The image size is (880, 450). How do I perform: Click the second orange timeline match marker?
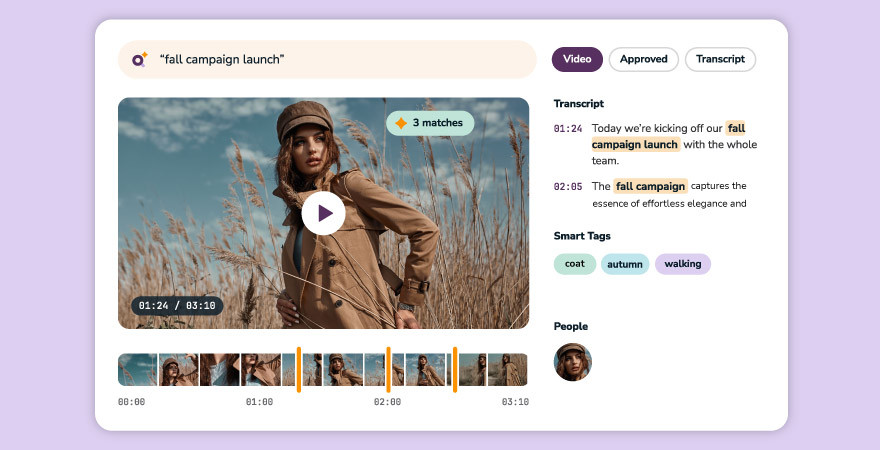388,369
